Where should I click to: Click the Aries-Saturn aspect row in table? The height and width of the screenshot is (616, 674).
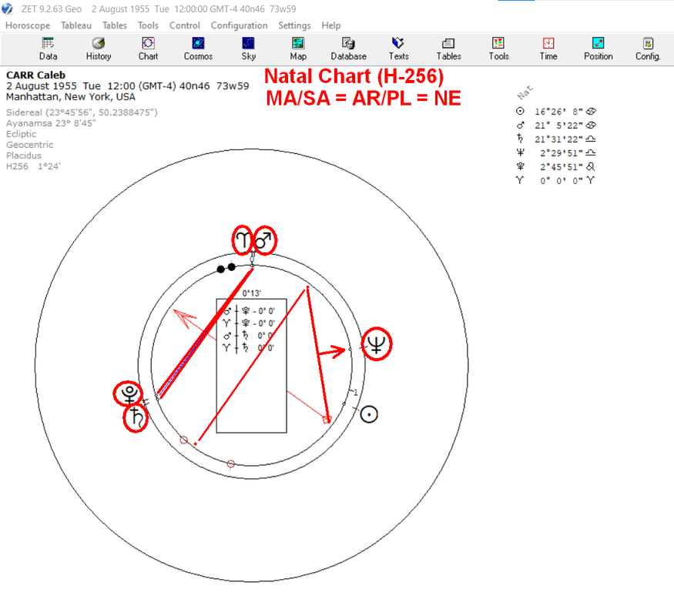pos(250,348)
